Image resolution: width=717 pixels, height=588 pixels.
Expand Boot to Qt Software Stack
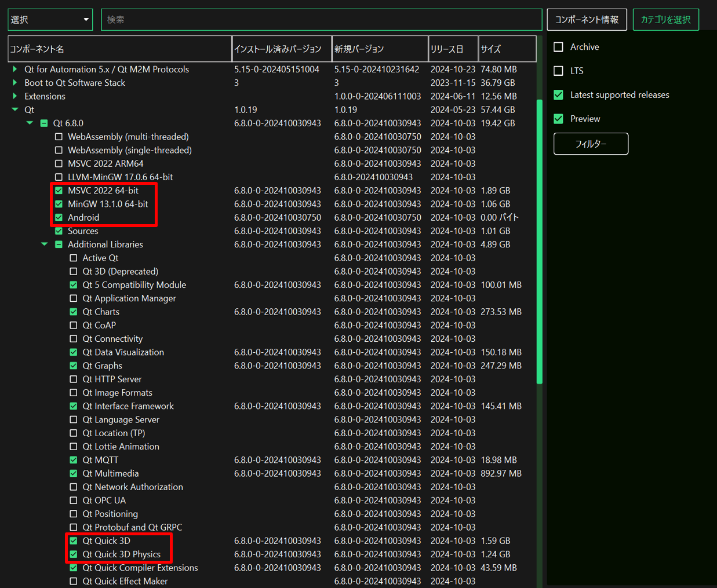pyautogui.click(x=14, y=83)
